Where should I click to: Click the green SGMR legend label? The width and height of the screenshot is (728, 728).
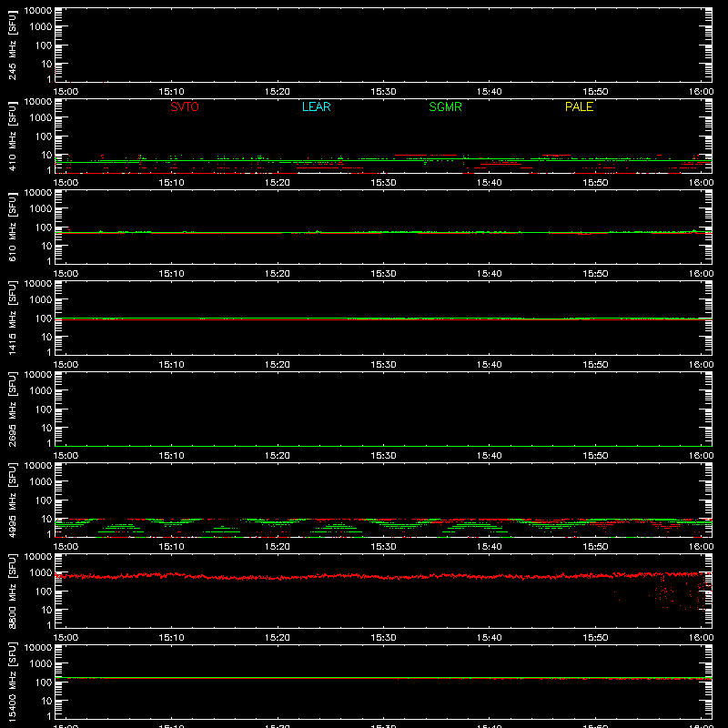445,106
